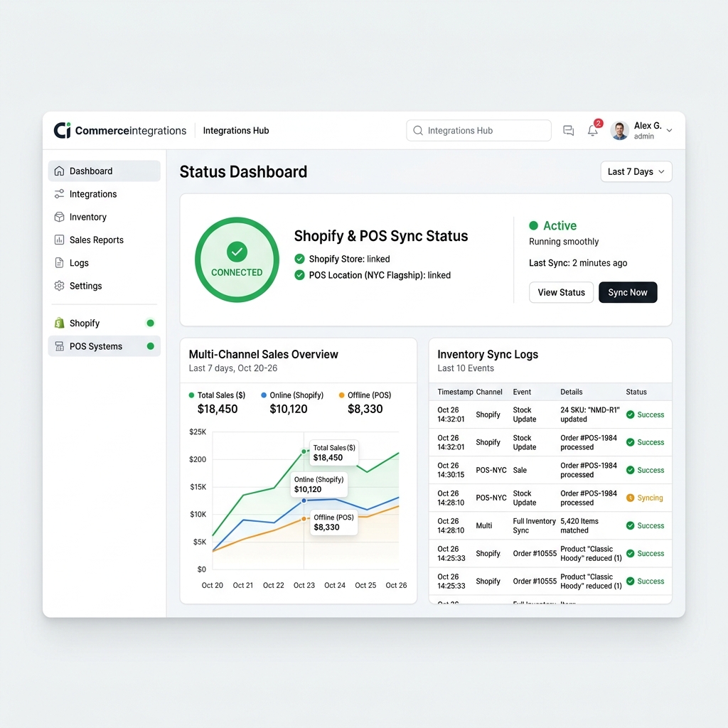Click the View Status button

click(x=561, y=292)
